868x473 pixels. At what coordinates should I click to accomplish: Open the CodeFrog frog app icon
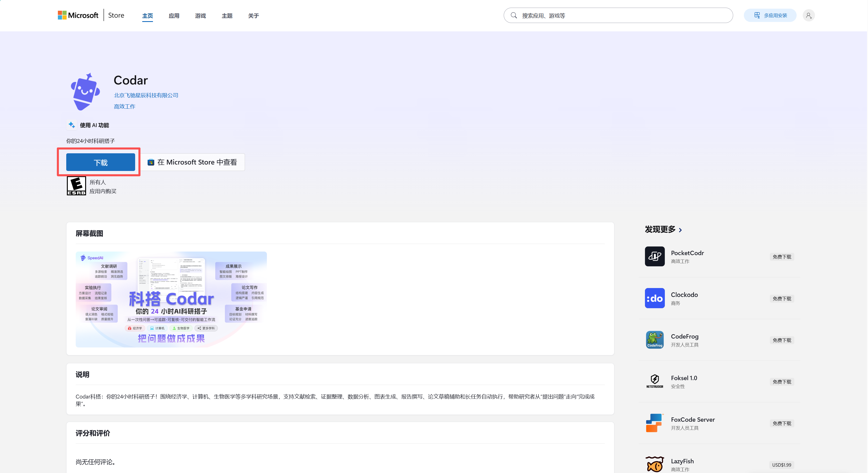(655, 340)
